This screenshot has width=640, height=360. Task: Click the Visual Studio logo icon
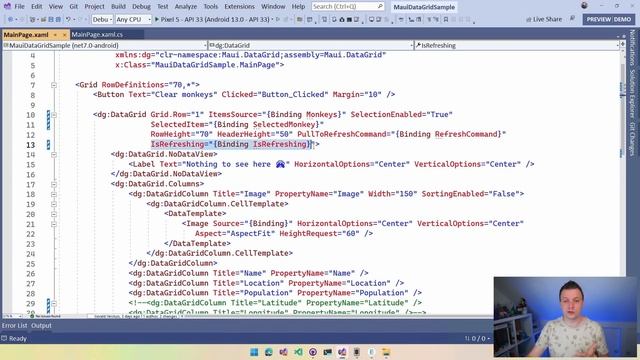7,6
